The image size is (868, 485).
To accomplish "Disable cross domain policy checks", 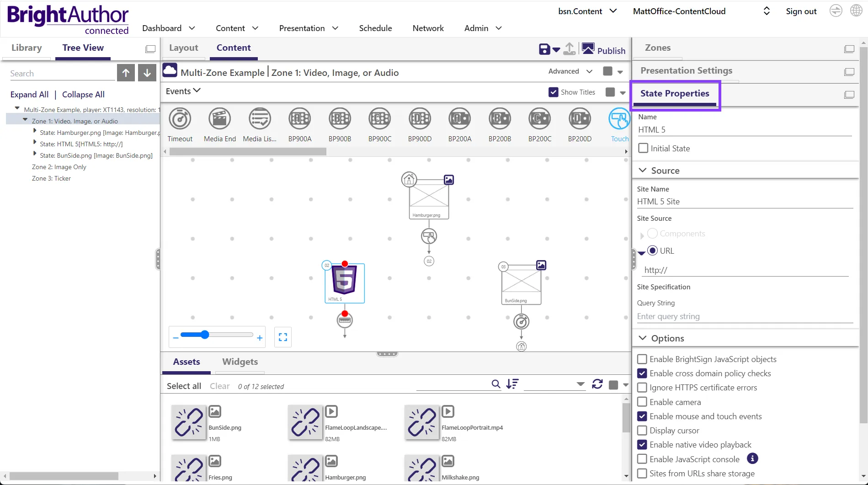I will pyautogui.click(x=642, y=373).
